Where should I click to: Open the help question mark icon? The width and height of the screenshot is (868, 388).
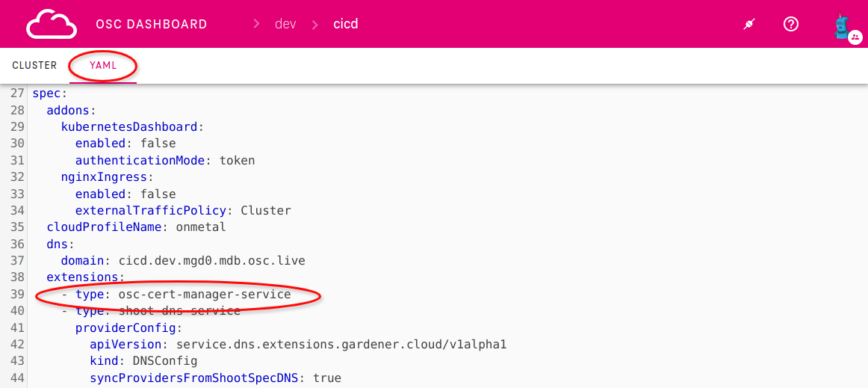coord(791,24)
